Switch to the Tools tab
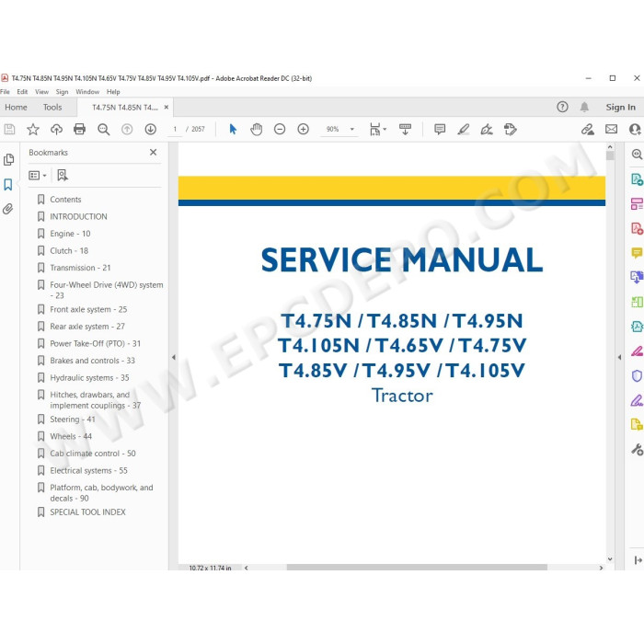 pyautogui.click(x=52, y=108)
